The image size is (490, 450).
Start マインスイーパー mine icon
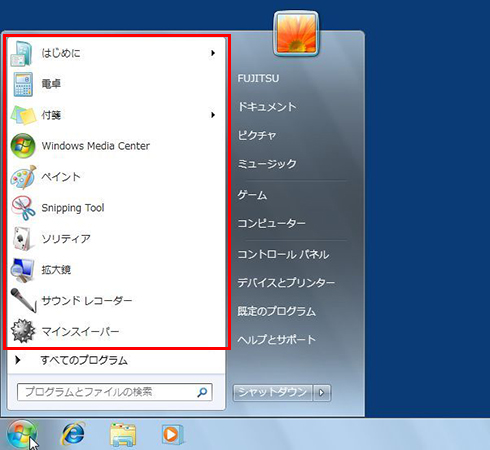(23, 331)
